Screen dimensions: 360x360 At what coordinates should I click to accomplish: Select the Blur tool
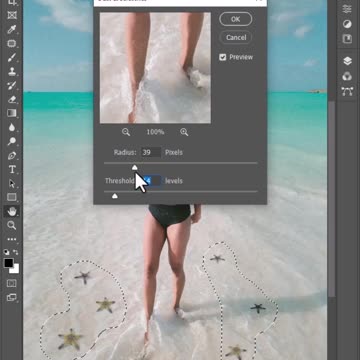(x=12, y=127)
